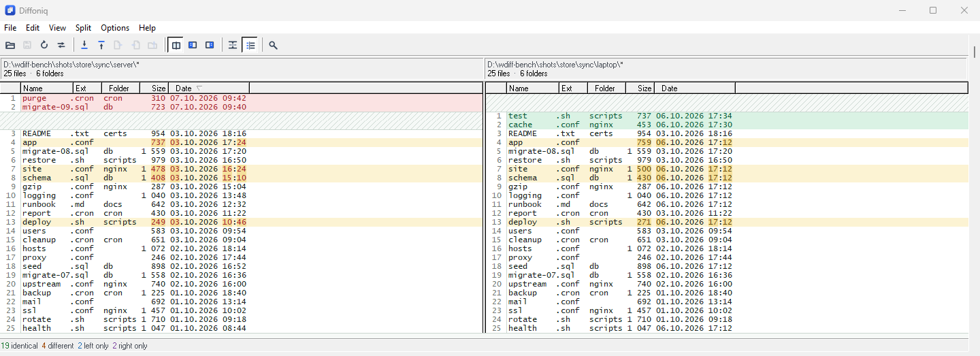
Task: Select test .sh row in right pane
Action: tap(727, 116)
